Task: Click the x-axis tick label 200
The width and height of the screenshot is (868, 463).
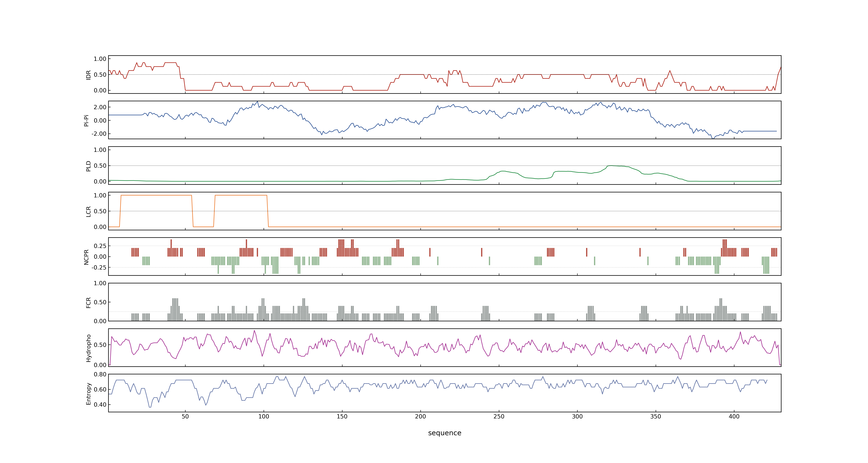Action: (x=421, y=416)
